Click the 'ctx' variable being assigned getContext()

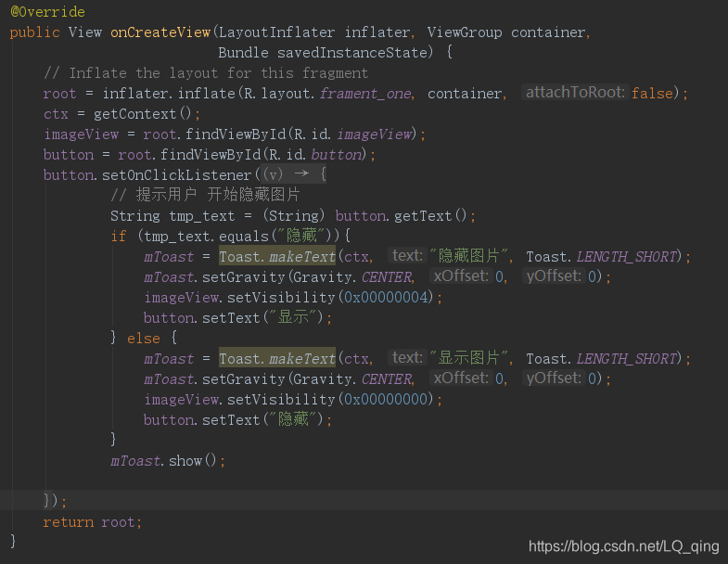pos(56,114)
